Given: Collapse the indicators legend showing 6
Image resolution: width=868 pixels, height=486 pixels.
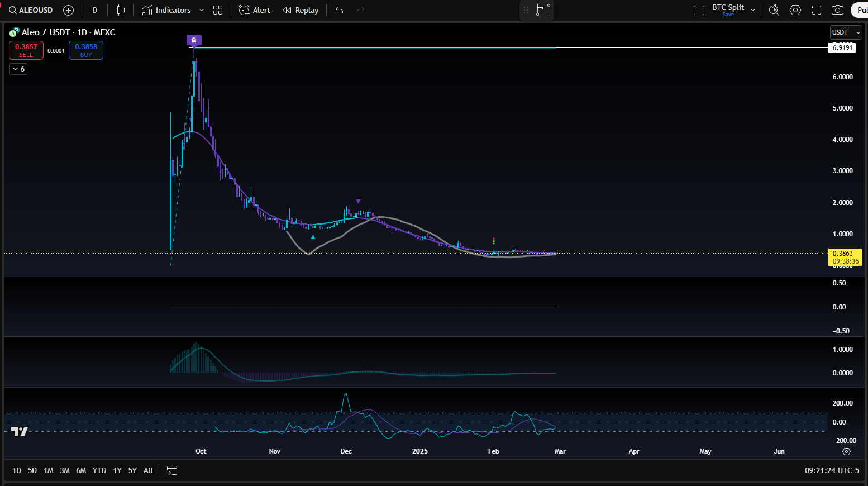Looking at the screenshot, I should click(x=18, y=68).
